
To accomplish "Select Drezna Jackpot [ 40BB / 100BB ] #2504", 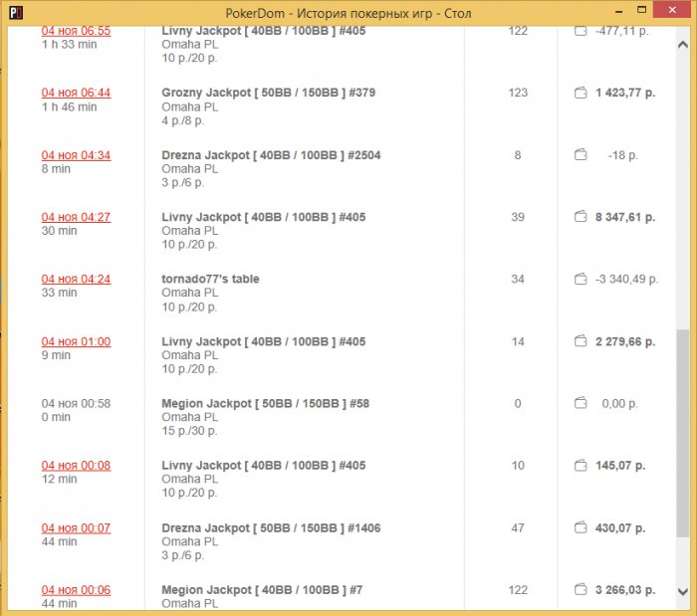I will click(x=271, y=155).
